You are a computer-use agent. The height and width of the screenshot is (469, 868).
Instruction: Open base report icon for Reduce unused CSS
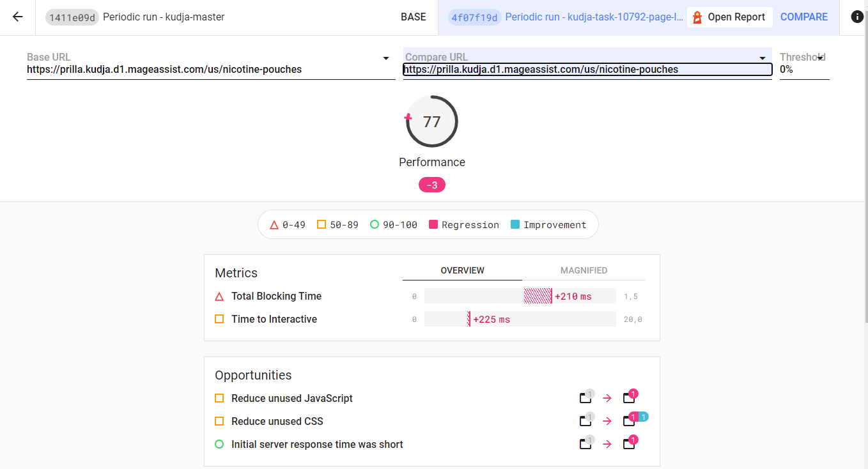(x=585, y=421)
